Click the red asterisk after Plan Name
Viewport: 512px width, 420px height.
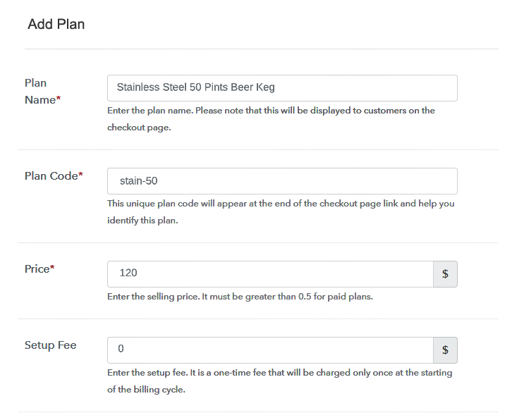[59, 100]
